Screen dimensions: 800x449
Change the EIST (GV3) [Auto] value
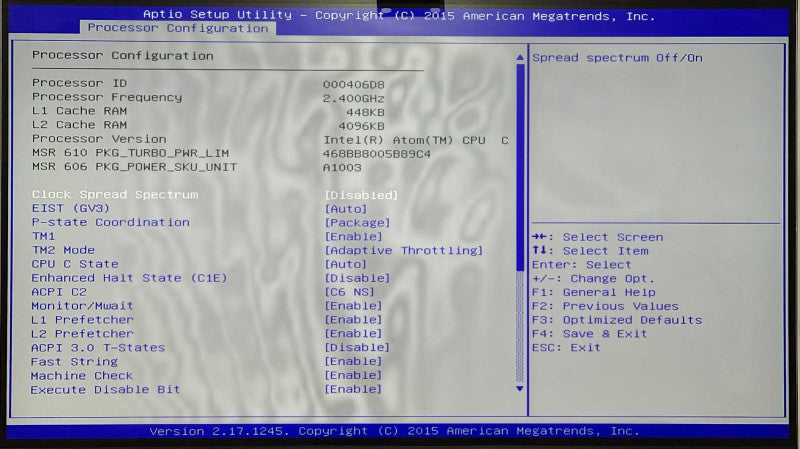345,209
